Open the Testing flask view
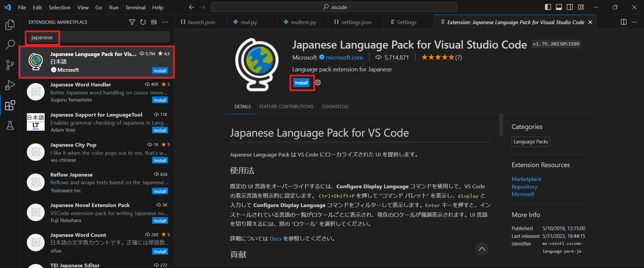Image resolution: width=644 pixels, height=268 pixels. point(10,125)
